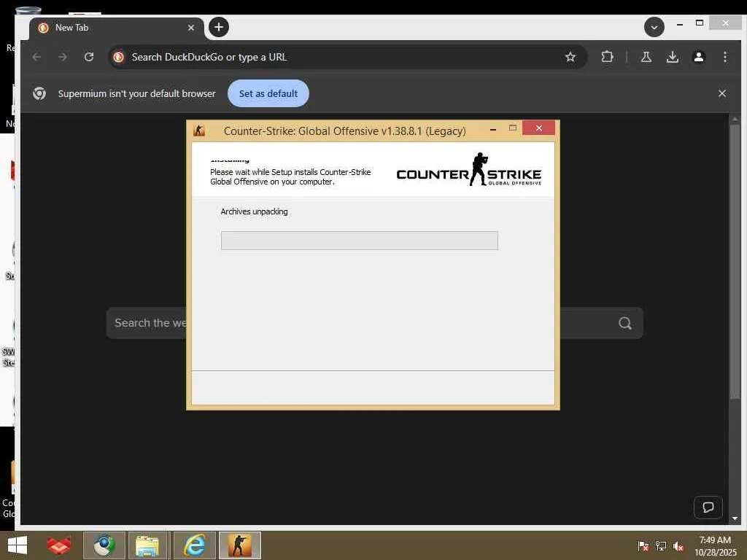Open a new tab with the plus button
The image size is (747, 560).
point(219,27)
